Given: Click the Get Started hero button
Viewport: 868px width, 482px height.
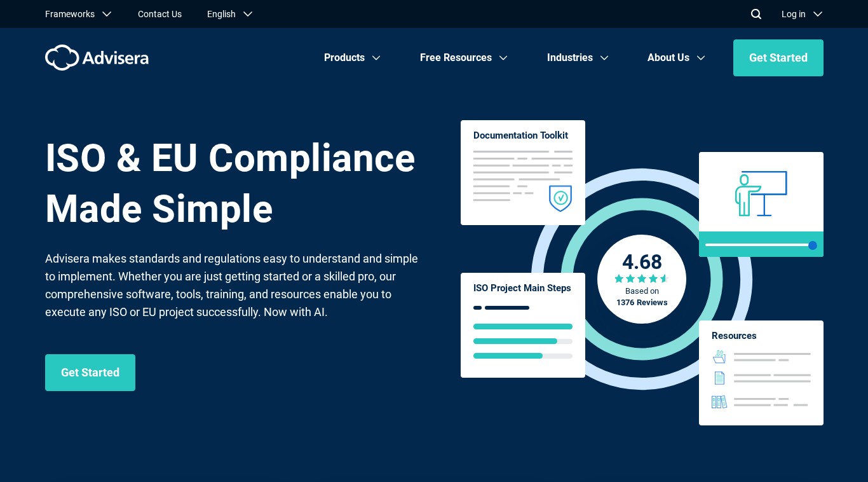Looking at the screenshot, I should pyautogui.click(x=90, y=373).
